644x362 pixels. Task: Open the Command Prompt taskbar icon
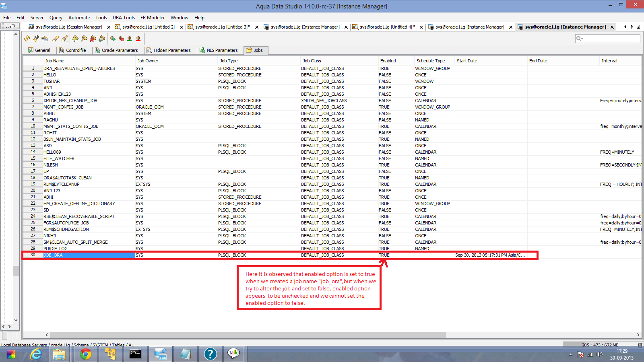(135, 354)
